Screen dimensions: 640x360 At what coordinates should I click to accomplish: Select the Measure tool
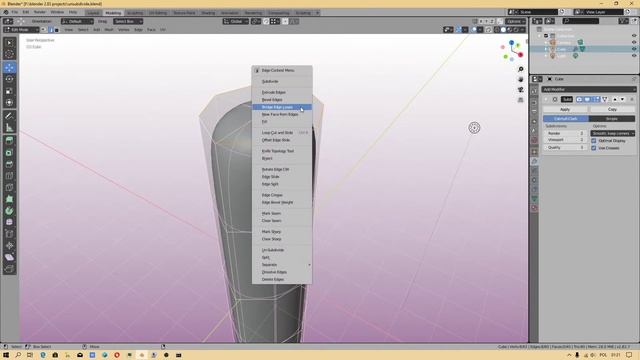point(9,128)
